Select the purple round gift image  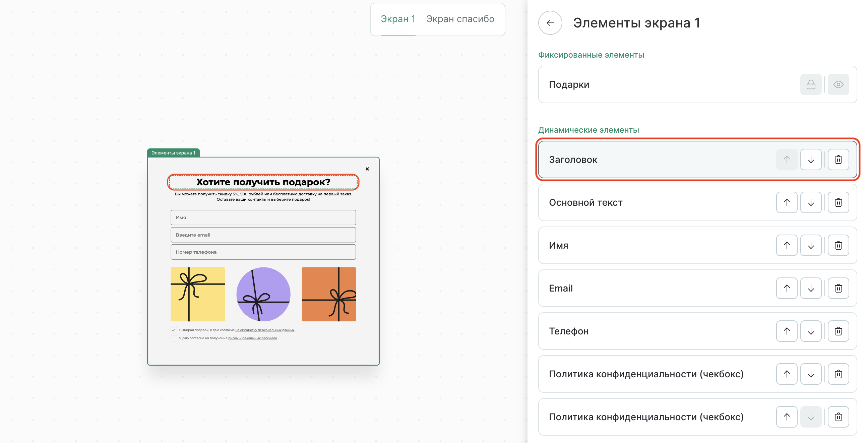click(263, 294)
